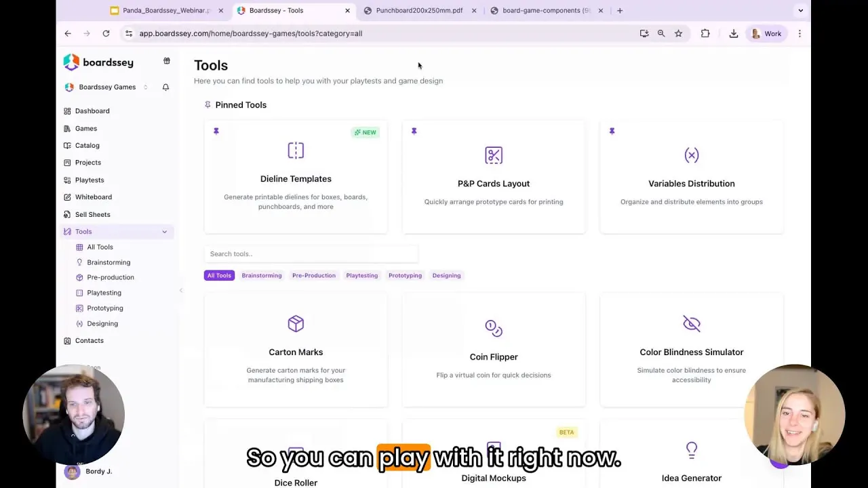Viewport: 868px width, 488px height.
Task: Open Whiteboard in sidebar
Action: (94, 197)
